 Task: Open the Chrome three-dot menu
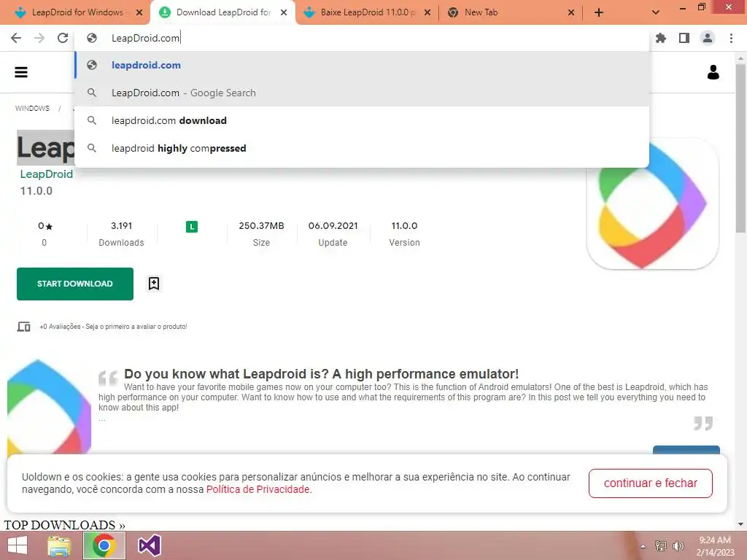pos(731,38)
